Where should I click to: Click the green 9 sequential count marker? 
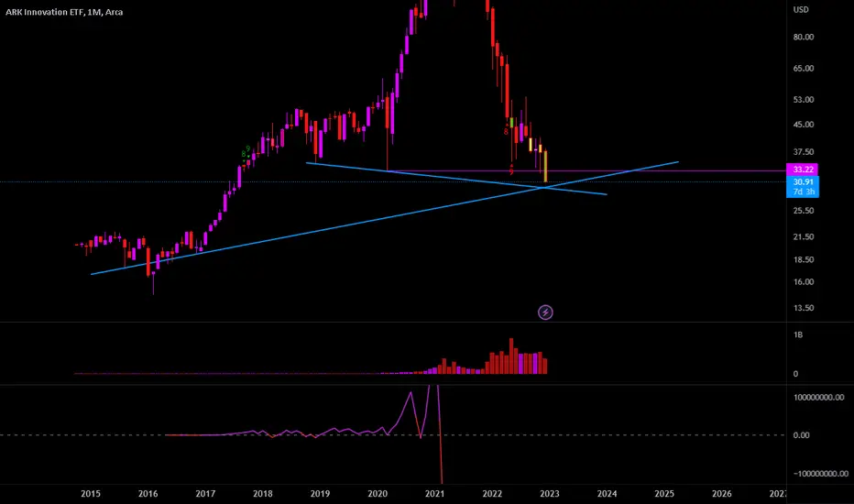coord(248,148)
